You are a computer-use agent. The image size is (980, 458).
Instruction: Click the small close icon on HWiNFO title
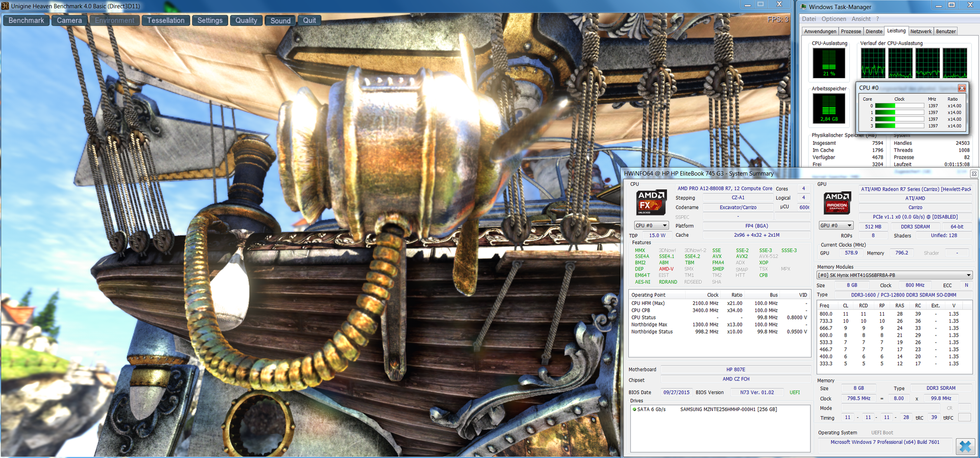[x=974, y=174]
